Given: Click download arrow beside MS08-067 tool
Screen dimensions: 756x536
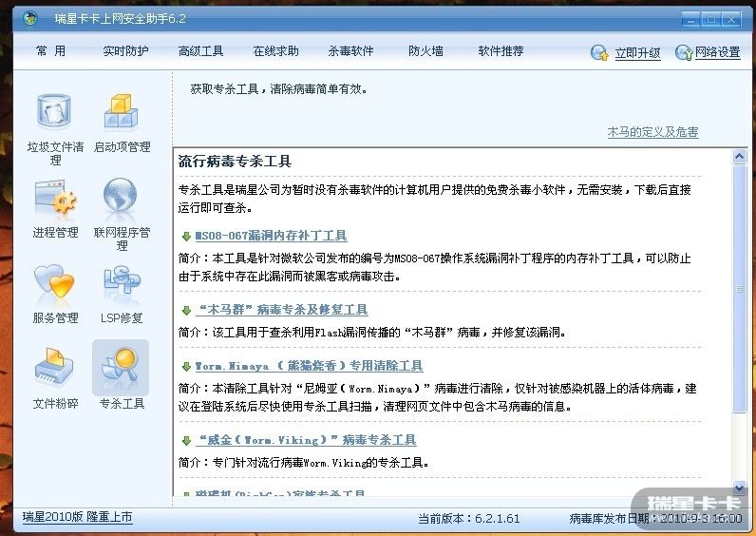Looking at the screenshot, I should 186,237.
